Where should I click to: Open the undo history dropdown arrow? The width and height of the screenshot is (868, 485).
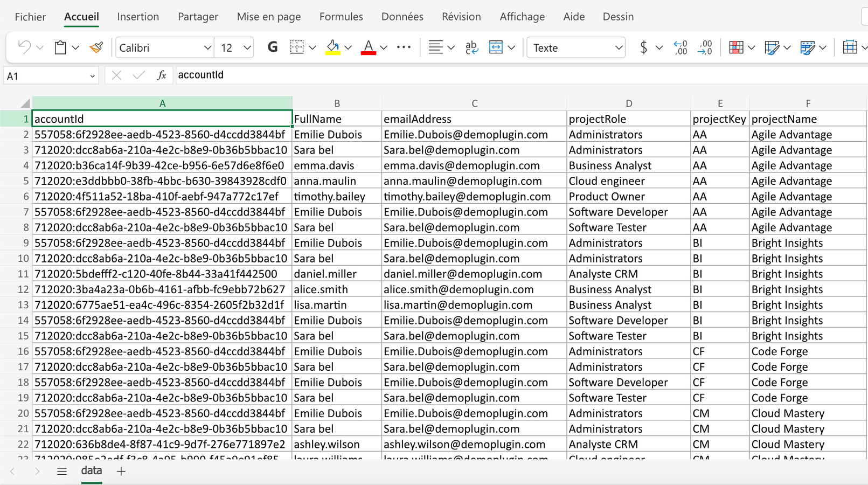click(x=40, y=48)
